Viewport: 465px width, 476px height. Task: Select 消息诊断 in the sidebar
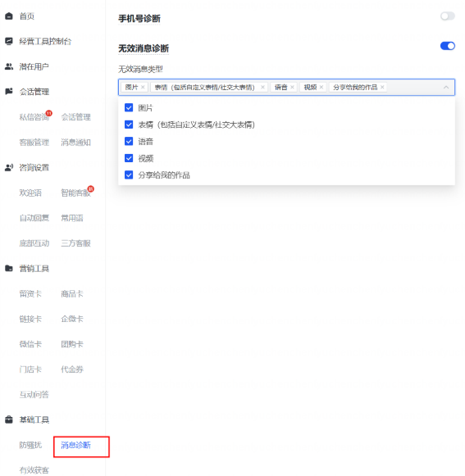tap(75, 446)
